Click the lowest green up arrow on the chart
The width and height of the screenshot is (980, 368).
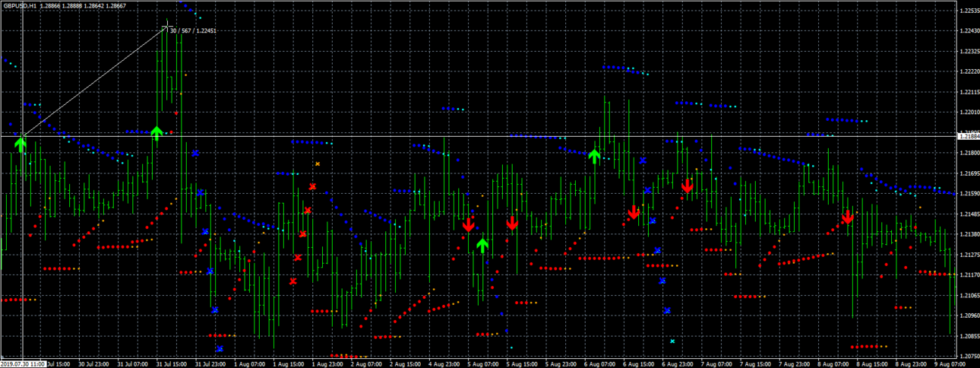point(482,245)
